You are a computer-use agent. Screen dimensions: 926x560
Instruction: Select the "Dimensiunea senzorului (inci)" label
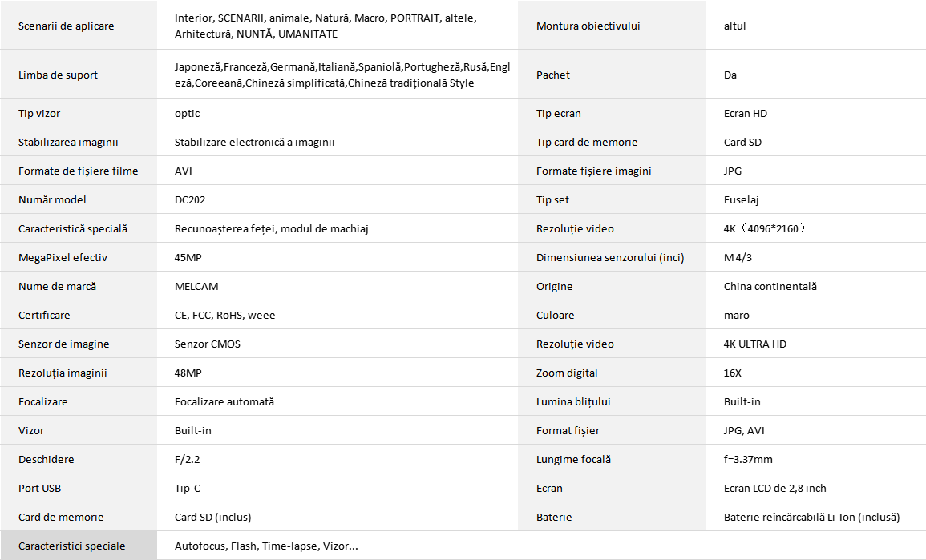[x=608, y=257]
